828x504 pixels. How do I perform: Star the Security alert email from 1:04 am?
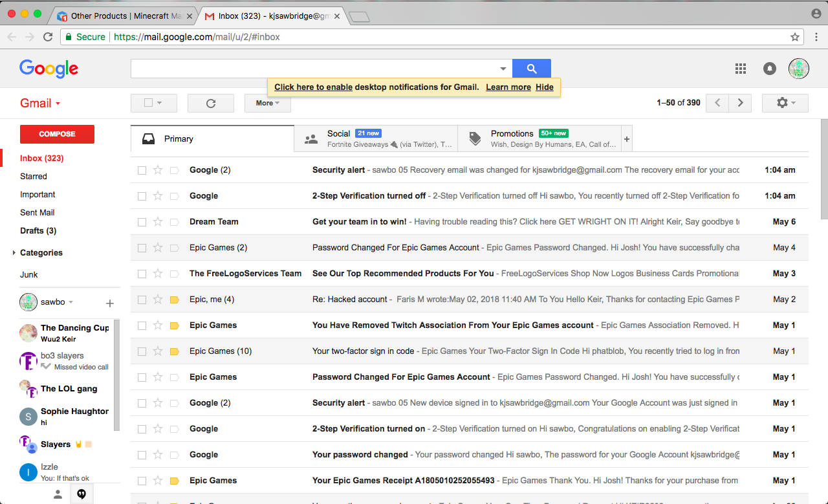[158, 170]
